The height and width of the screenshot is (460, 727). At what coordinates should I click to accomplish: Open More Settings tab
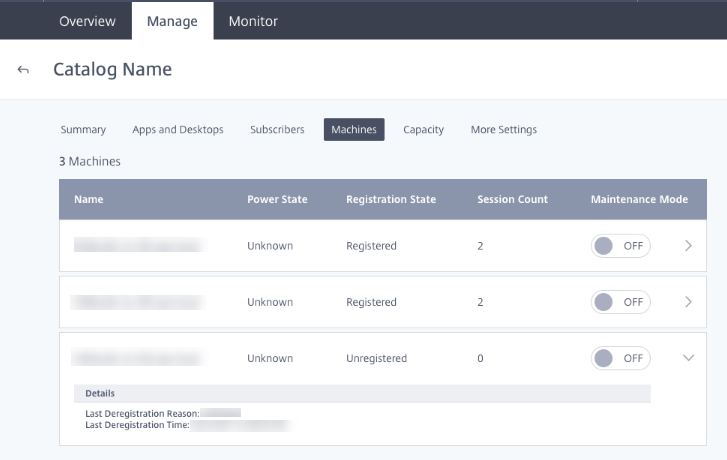[503, 130]
